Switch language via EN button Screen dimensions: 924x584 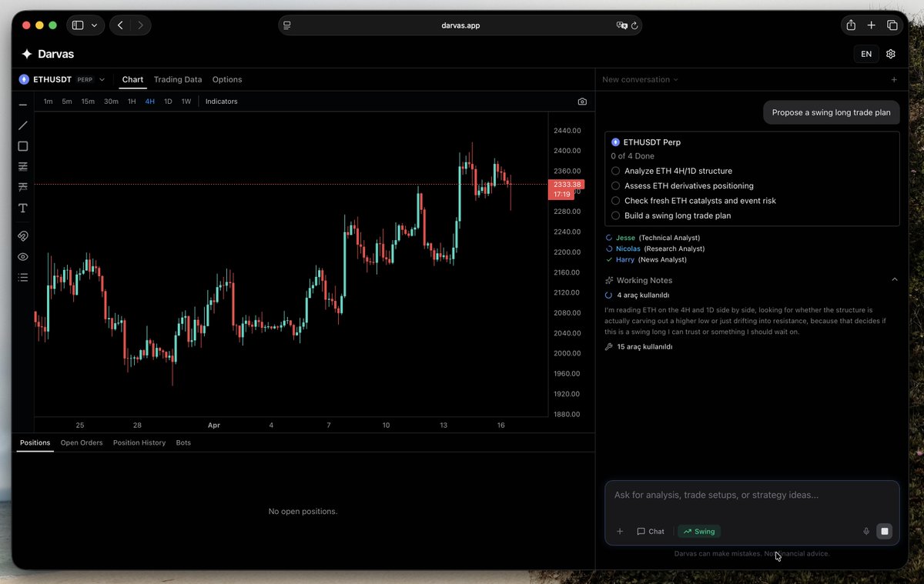click(866, 54)
